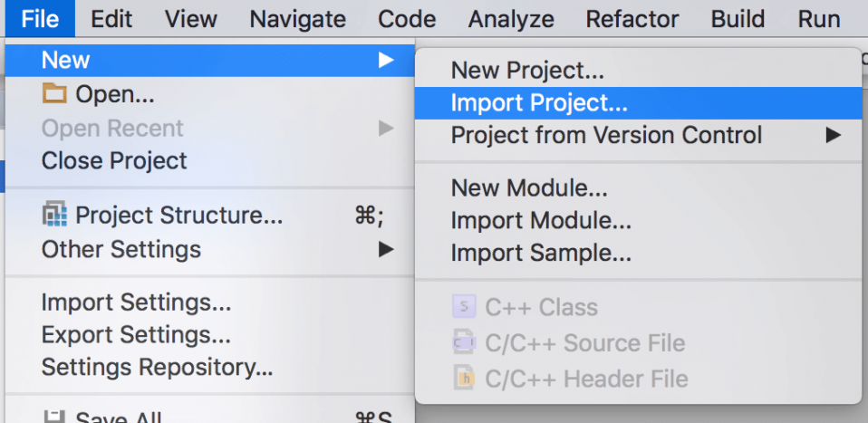Click the Save All disk icon
The width and height of the screenshot is (868, 423).
coord(55,417)
